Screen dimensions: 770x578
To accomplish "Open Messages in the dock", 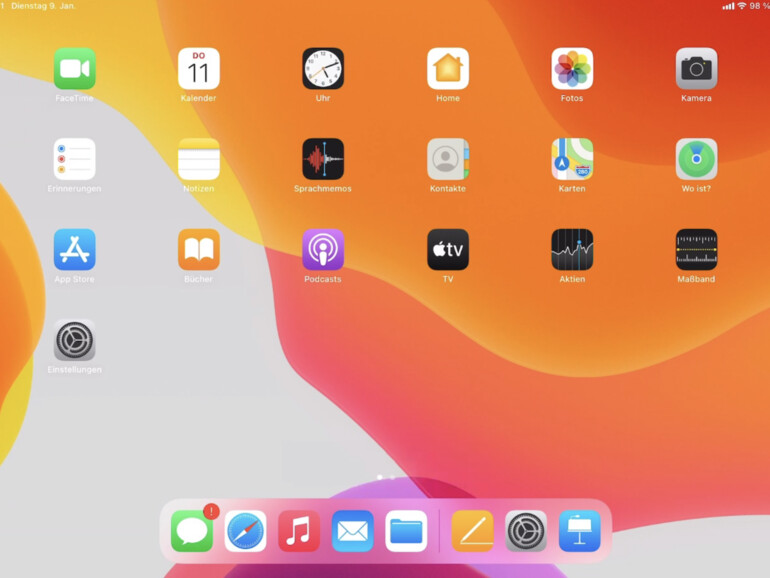I will 192,531.
